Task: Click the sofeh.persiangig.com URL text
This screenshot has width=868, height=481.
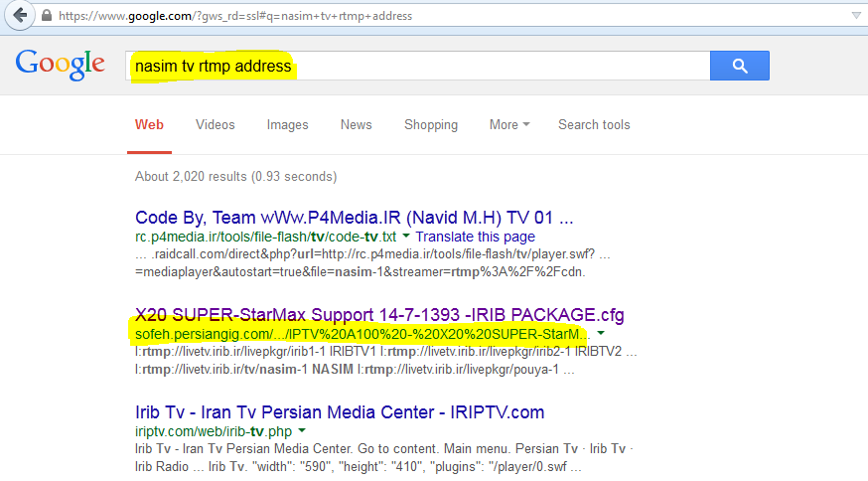Action: coord(362,335)
